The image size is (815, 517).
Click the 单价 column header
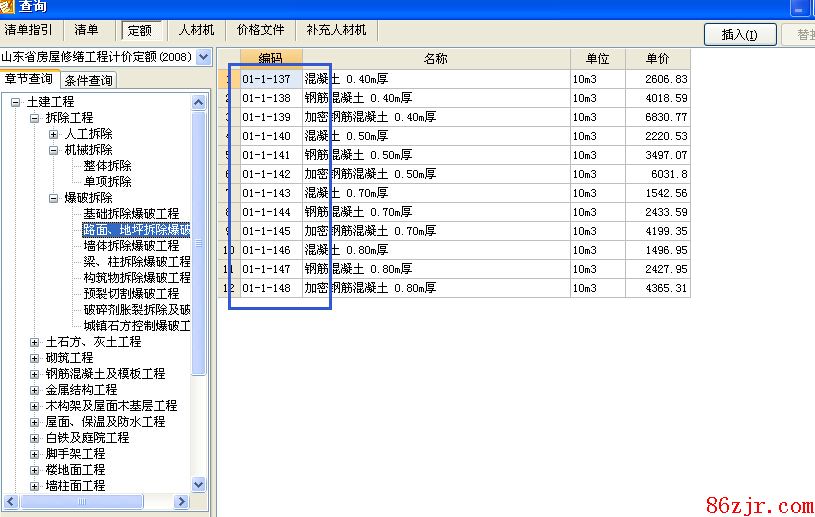tap(657, 59)
